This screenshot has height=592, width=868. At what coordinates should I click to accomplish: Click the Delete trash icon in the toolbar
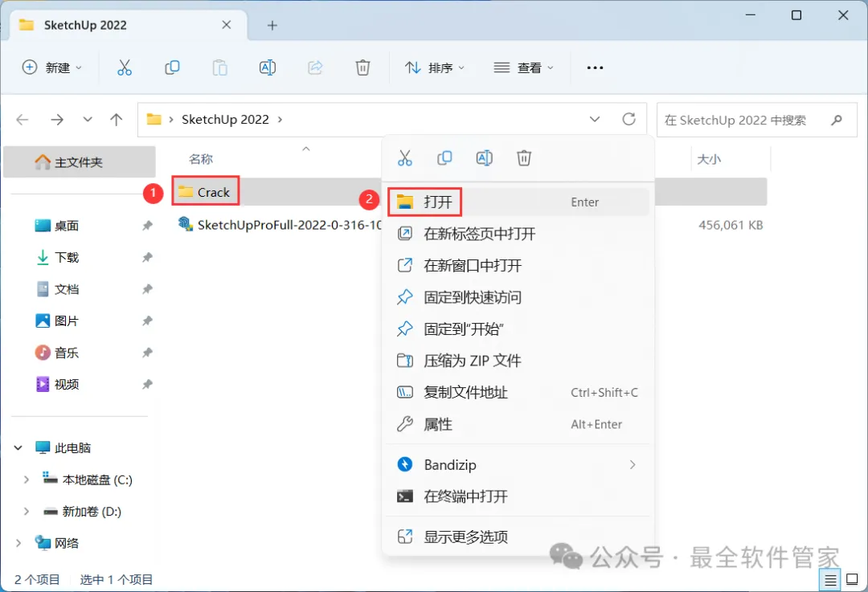click(x=362, y=67)
